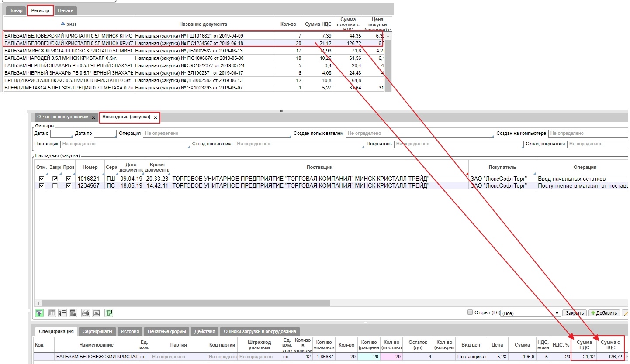Switch to the Сертификаты tab
The width and height of the screenshot is (630, 364).
click(98, 331)
